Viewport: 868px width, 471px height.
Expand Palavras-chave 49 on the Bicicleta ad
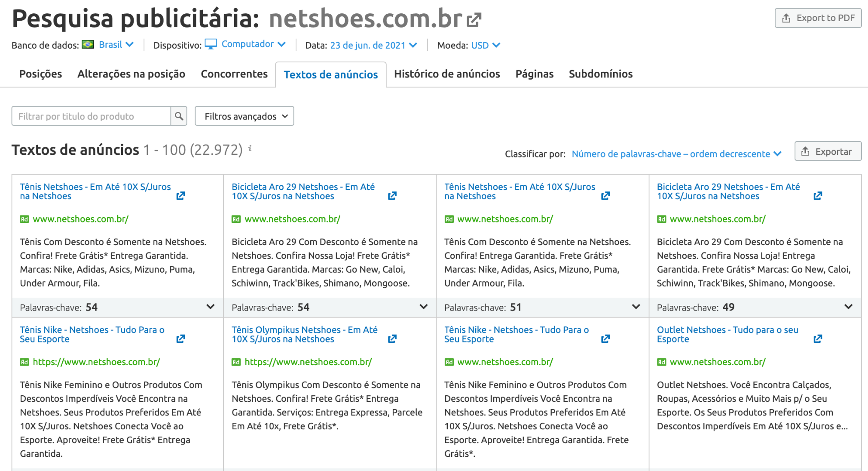pos(848,307)
